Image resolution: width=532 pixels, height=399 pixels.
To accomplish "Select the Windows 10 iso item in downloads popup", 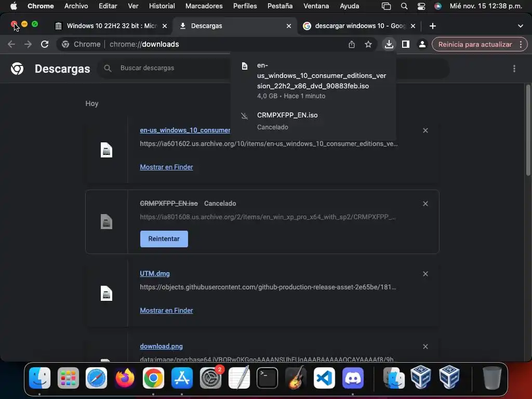I will click(313, 81).
